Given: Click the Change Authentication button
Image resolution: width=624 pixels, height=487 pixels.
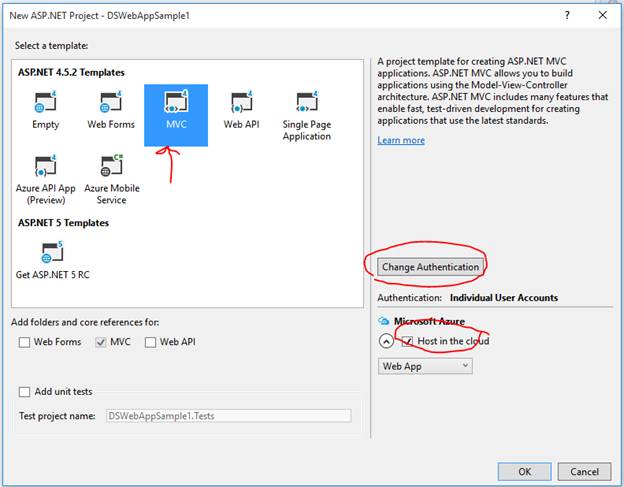Looking at the screenshot, I should coord(431,267).
